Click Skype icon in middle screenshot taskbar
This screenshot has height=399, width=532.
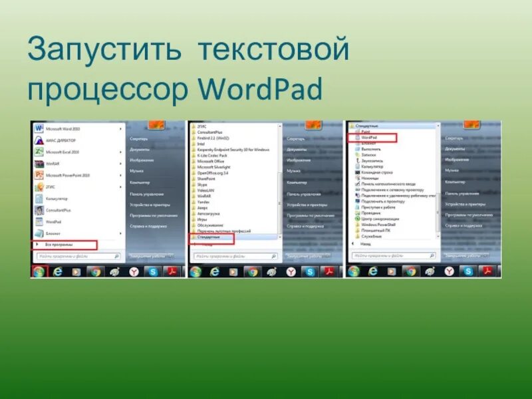point(310,271)
